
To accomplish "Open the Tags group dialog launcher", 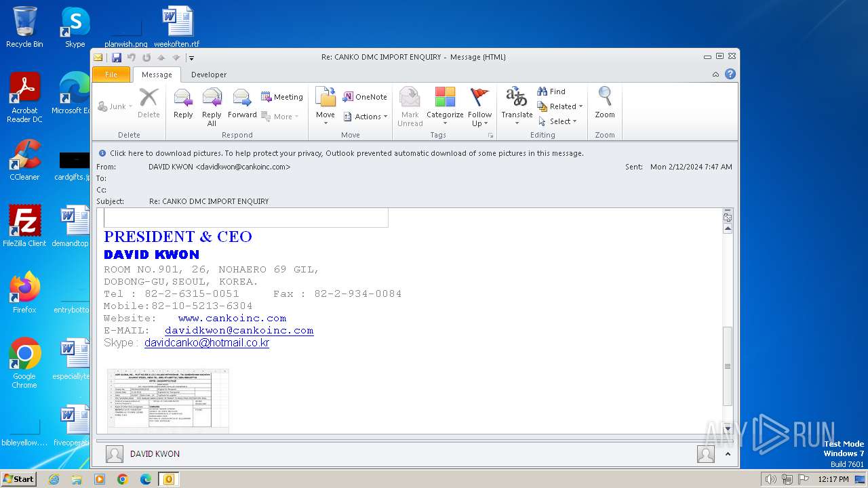I will point(490,136).
